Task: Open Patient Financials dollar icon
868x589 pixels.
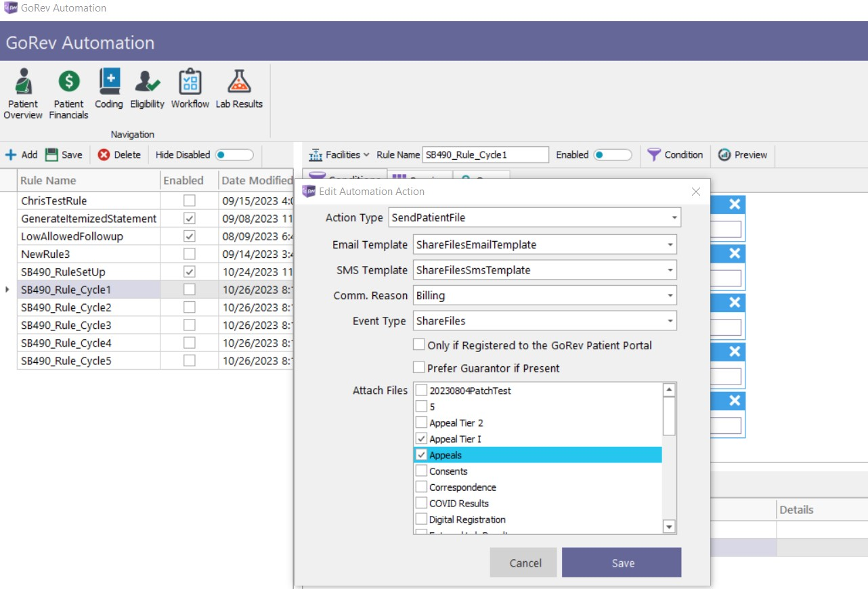Action: (69, 82)
